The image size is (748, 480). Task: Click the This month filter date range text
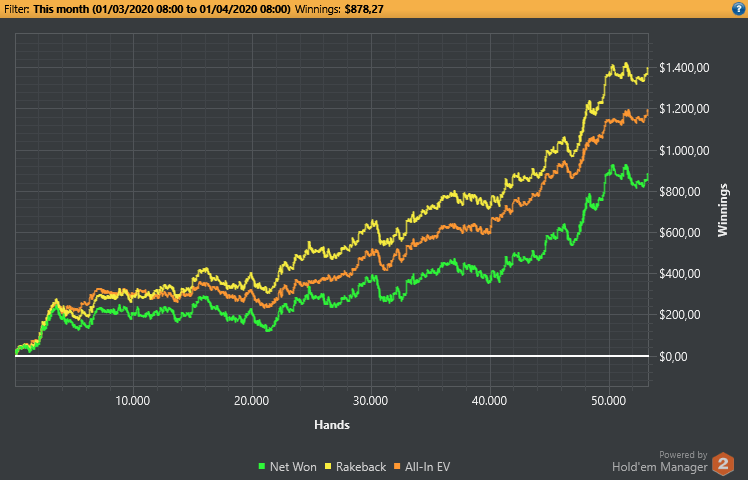[162, 9]
